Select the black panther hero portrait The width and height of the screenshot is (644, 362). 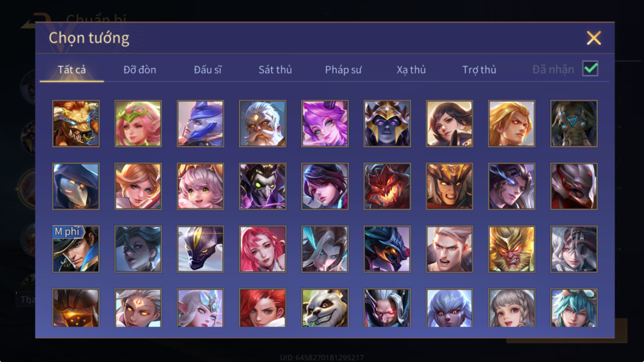200,249
